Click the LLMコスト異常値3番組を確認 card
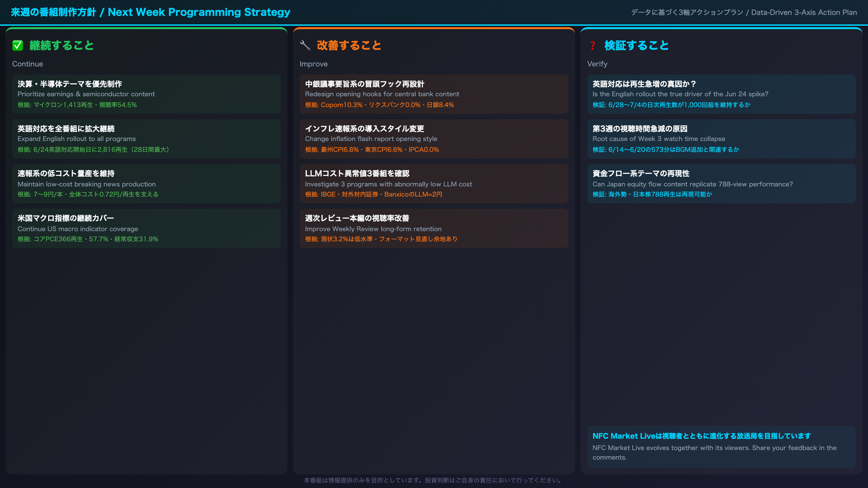868x488 pixels. click(434, 184)
